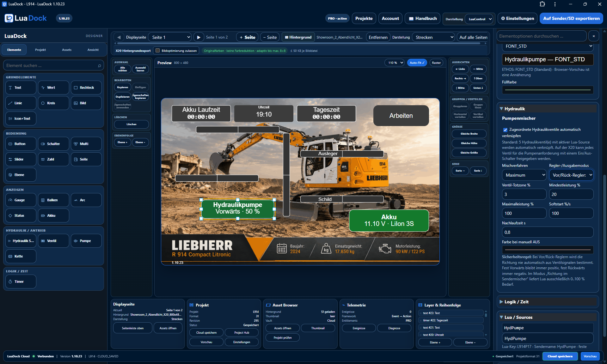Insert a Ventil hydraulic element
The width and height of the screenshot is (607, 364).
(x=53, y=241)
